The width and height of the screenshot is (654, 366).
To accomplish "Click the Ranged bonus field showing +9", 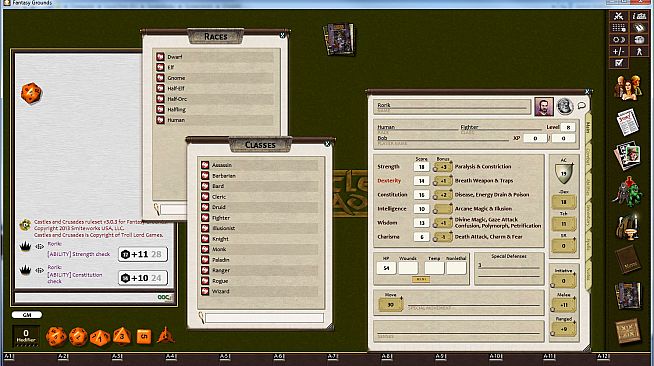I will (563, 329).
